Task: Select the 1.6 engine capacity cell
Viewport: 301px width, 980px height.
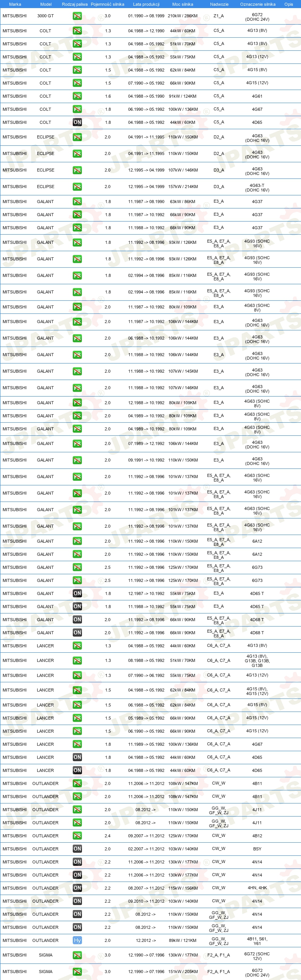Action: point(108,96)
